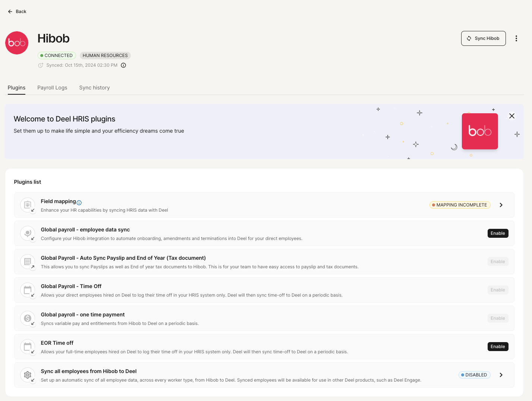Enable Global Payroll Time Off plugin
The height and width of the screenshot is (401, 532).
click(x=498, y=290)
